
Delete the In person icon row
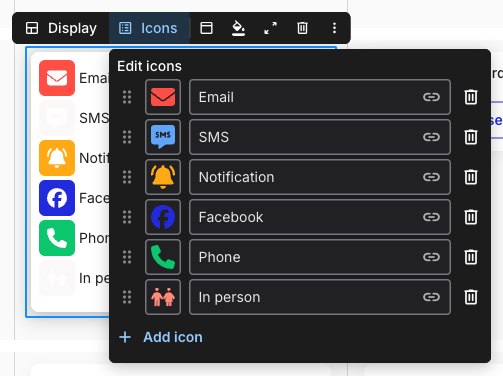(471, 297)
